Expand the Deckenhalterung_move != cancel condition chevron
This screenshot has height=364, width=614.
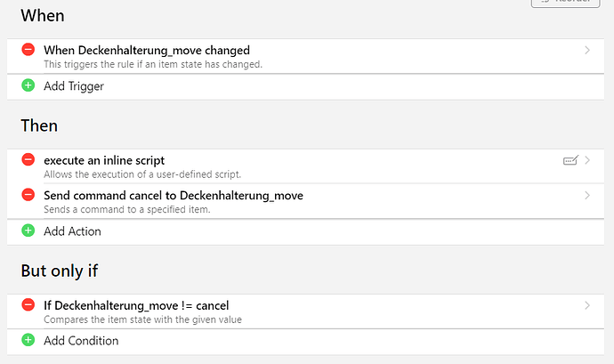pos(587,306)
